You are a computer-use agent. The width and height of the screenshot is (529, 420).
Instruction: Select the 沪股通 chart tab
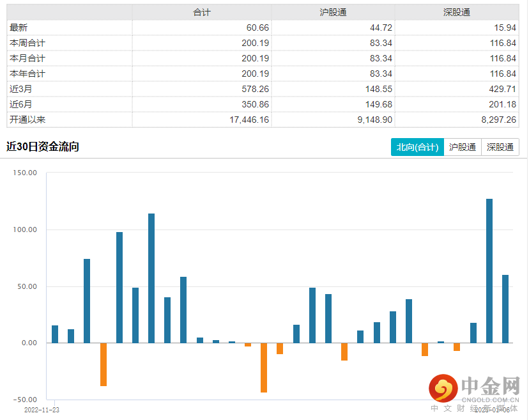tap(463, 147)
